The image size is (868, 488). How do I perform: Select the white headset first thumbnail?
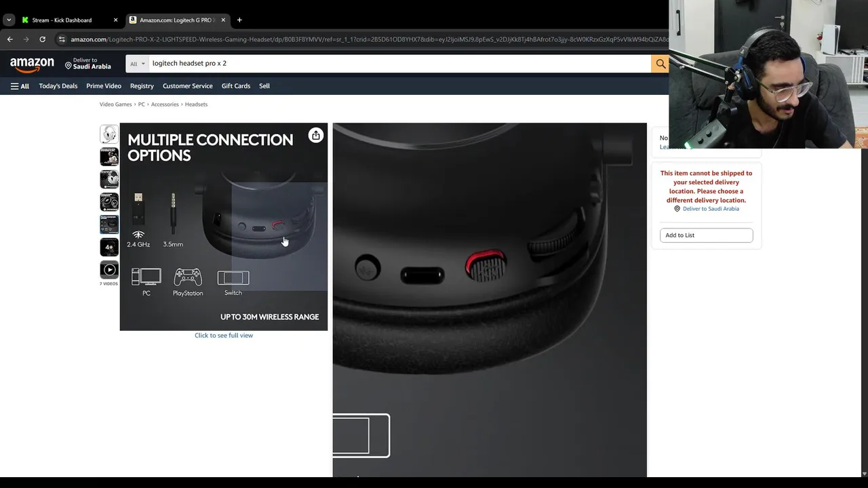tap(109, 134)
